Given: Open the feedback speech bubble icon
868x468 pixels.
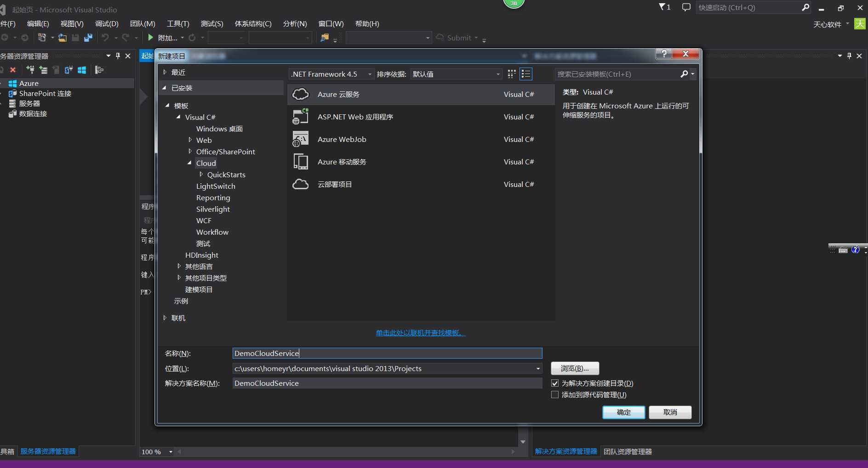Looking at the screenshot, I should coord(686,7).
